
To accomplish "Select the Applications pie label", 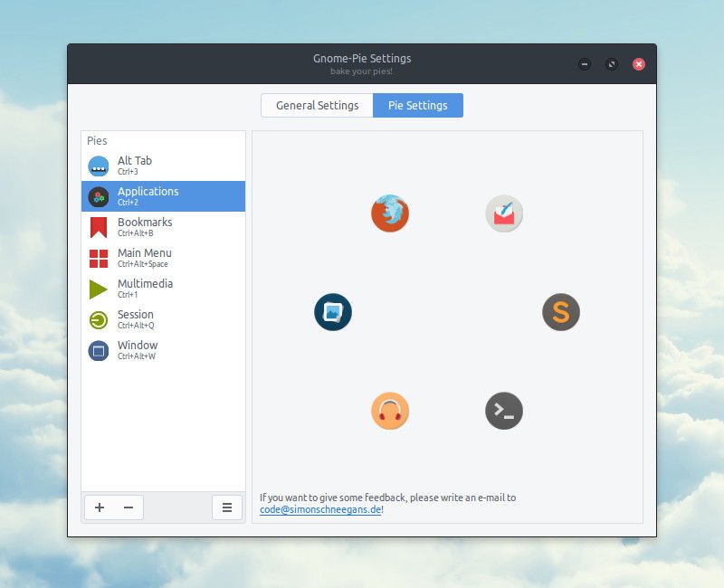I will pyautogui.click(x=148, y=191).
